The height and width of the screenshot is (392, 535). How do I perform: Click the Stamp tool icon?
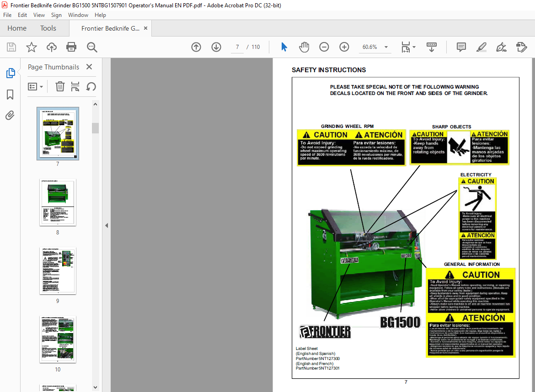[x=521, y=47]
